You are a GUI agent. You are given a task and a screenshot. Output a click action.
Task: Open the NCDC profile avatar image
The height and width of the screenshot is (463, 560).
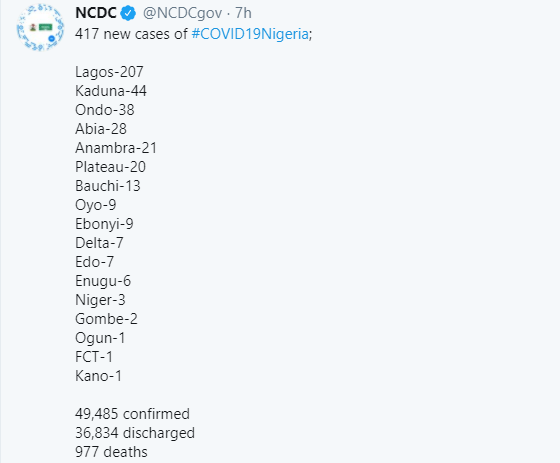tap(40, 27)
